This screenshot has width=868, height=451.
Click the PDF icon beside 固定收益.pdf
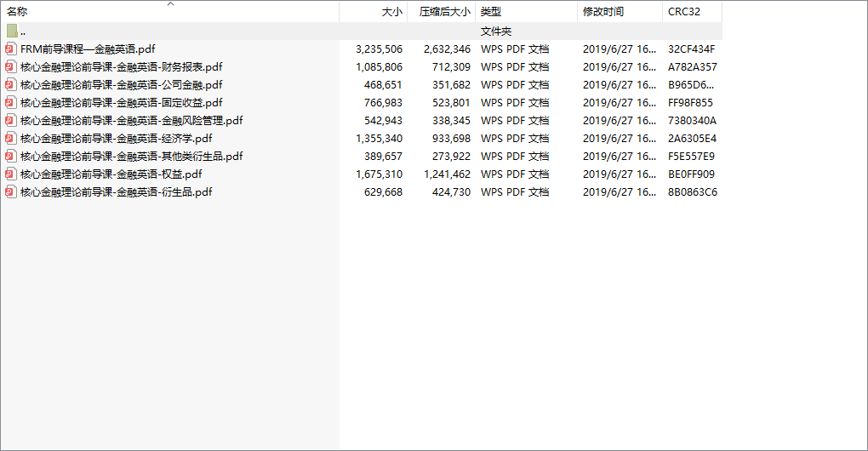(11, 102)
